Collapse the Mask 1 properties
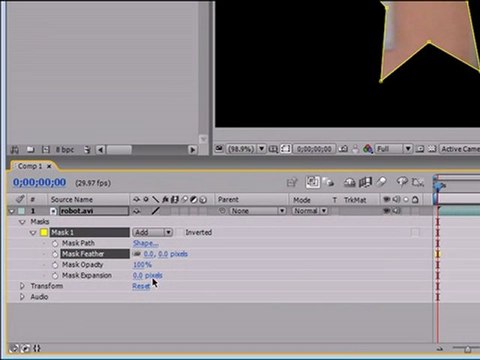480x360 pixels. coord(33,233)
